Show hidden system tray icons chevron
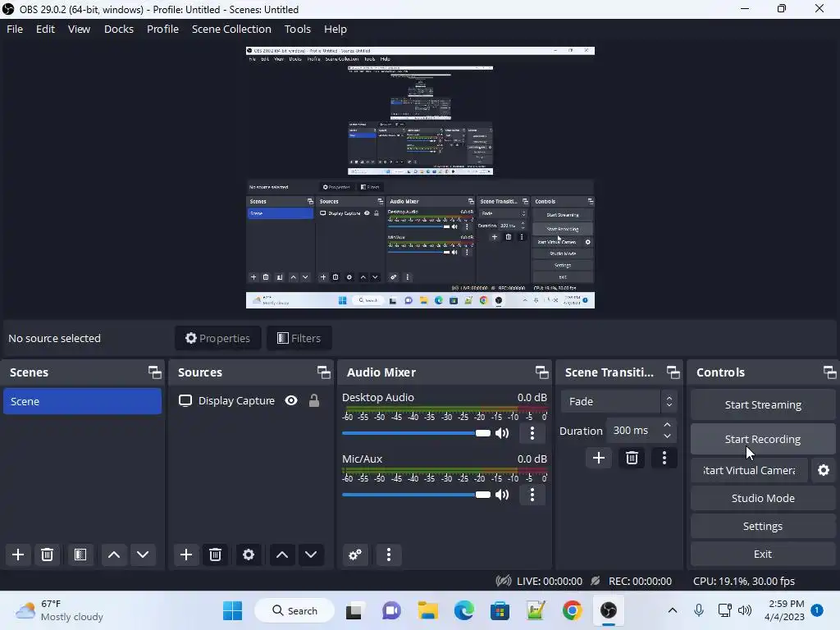 tap(673, 610)
